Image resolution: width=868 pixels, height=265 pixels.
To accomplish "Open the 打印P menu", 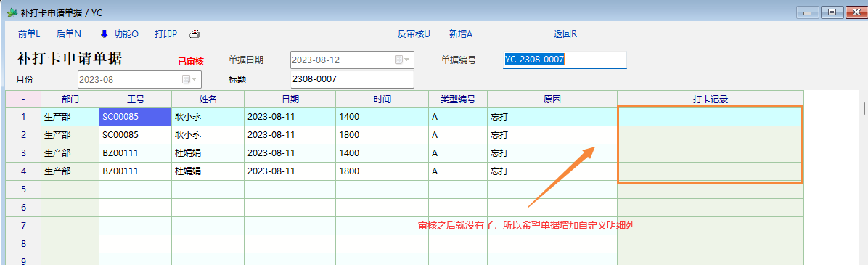I will pos(166,34).
